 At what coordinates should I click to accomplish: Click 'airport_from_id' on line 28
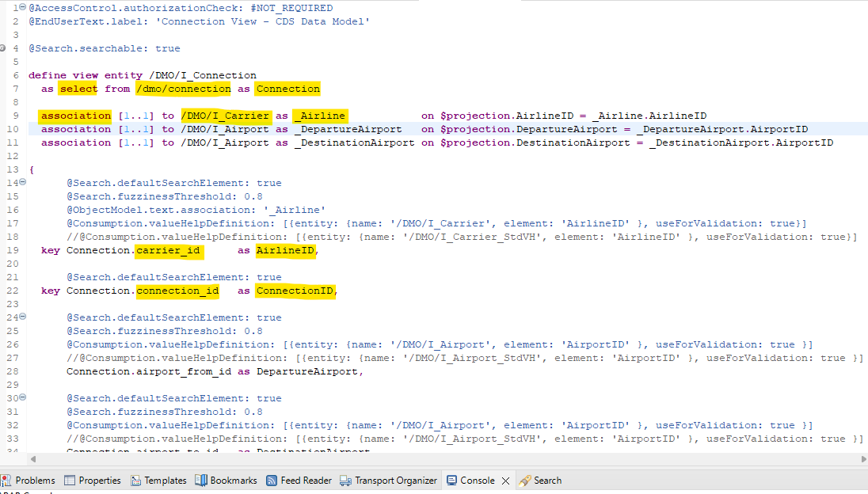[184, 372]
